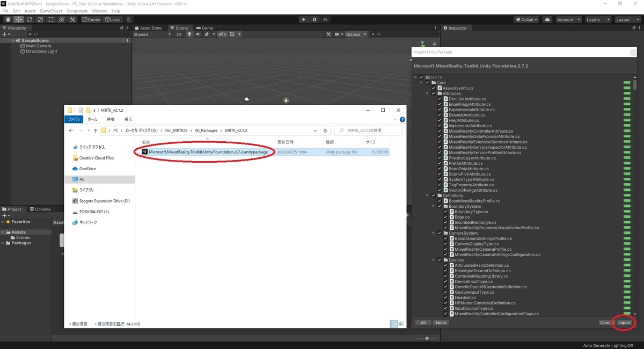644x349 pixels.
Task: Toggle 2D scene view mode
Action: [179, 34]
